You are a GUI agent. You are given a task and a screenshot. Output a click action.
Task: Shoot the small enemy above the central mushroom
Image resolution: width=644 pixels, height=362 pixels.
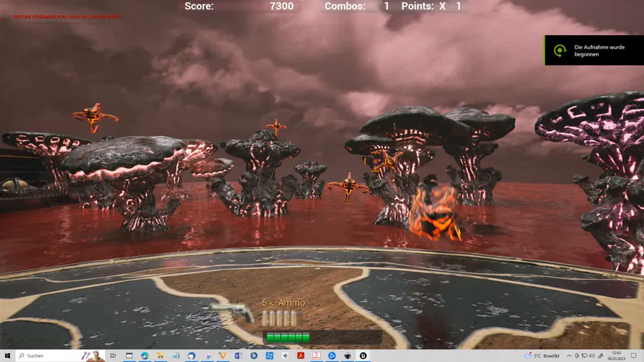tap(275, 127)
